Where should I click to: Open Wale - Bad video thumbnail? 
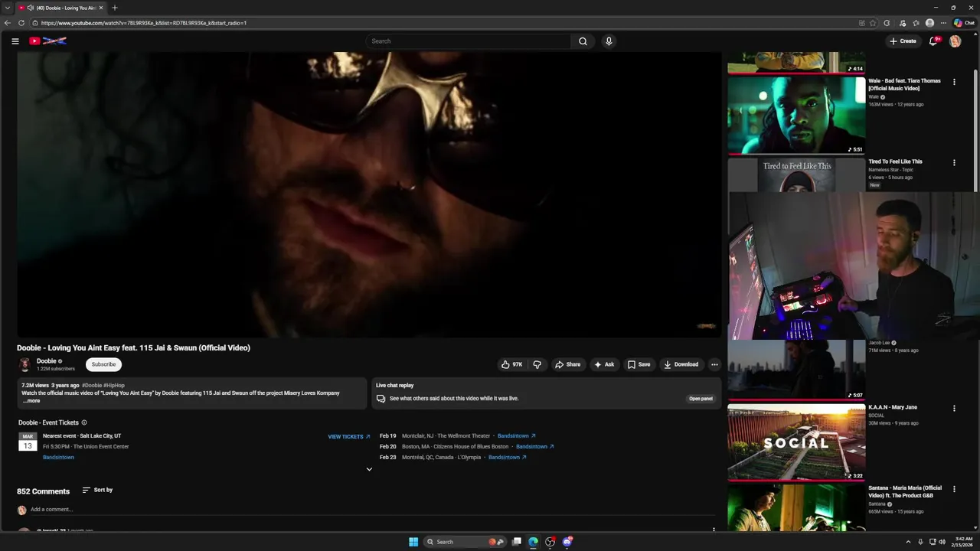pos(796,116)
